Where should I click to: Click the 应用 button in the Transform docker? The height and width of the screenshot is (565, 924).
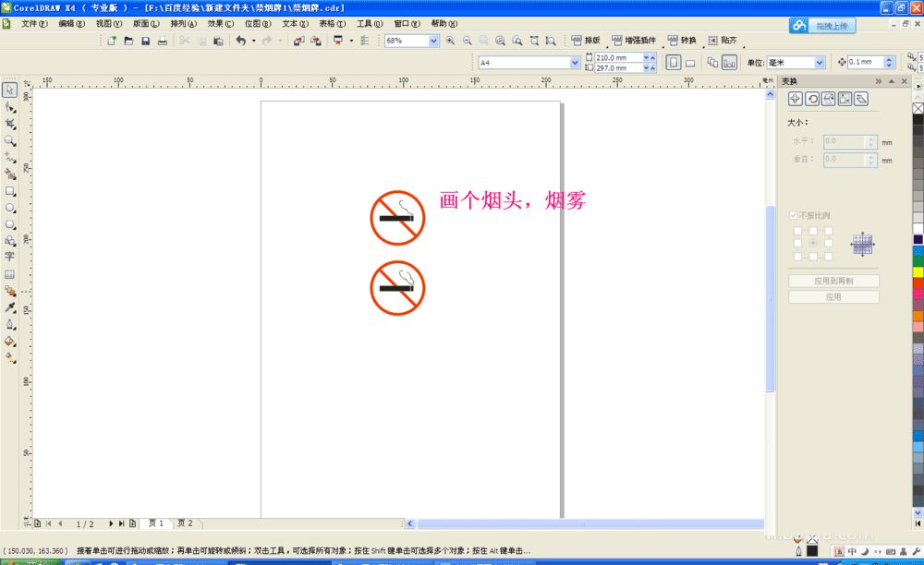tap(834, 296)
